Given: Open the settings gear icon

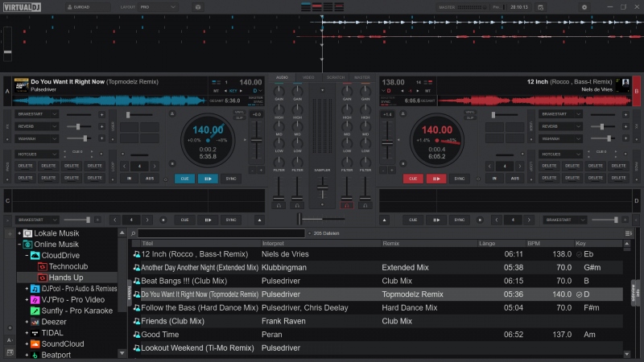Looking at the screenshot, I should pyautogui.click(x=198, y=6).
